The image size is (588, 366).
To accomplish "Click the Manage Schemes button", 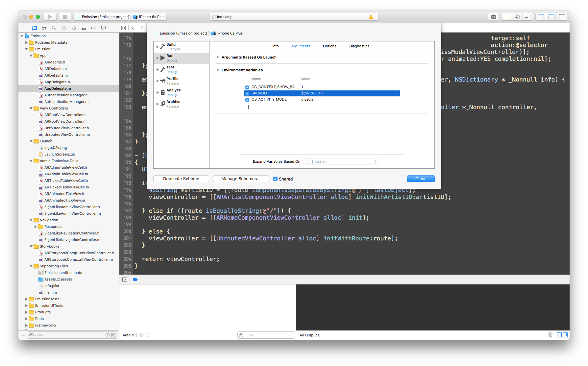I will click(241, 179).
